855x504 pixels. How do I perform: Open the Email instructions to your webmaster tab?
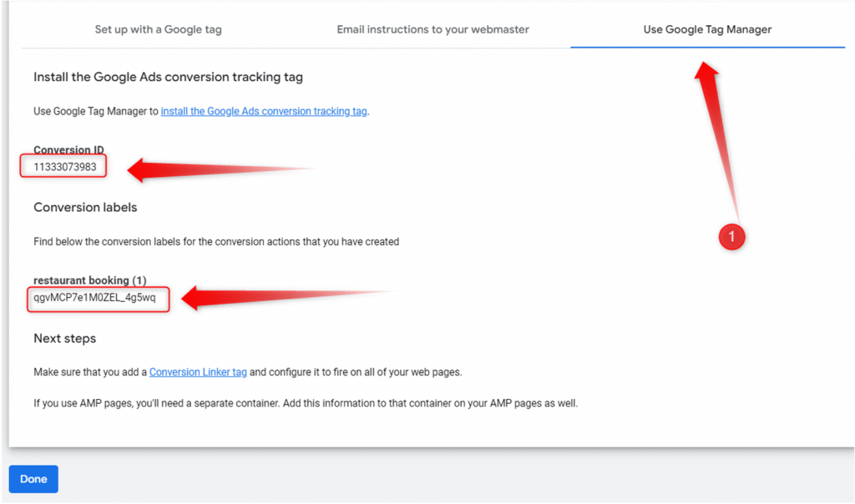(433, 29)
